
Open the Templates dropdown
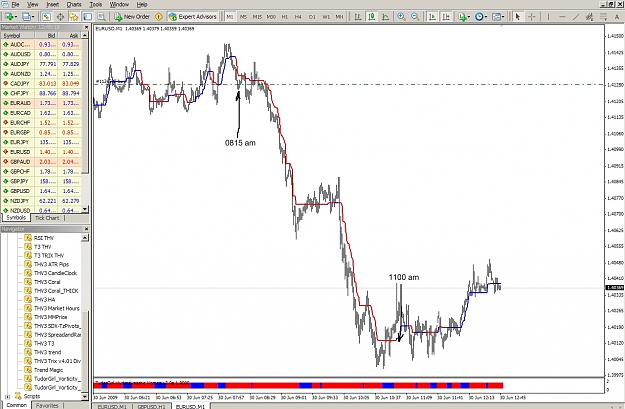click(x=498, y=17)
